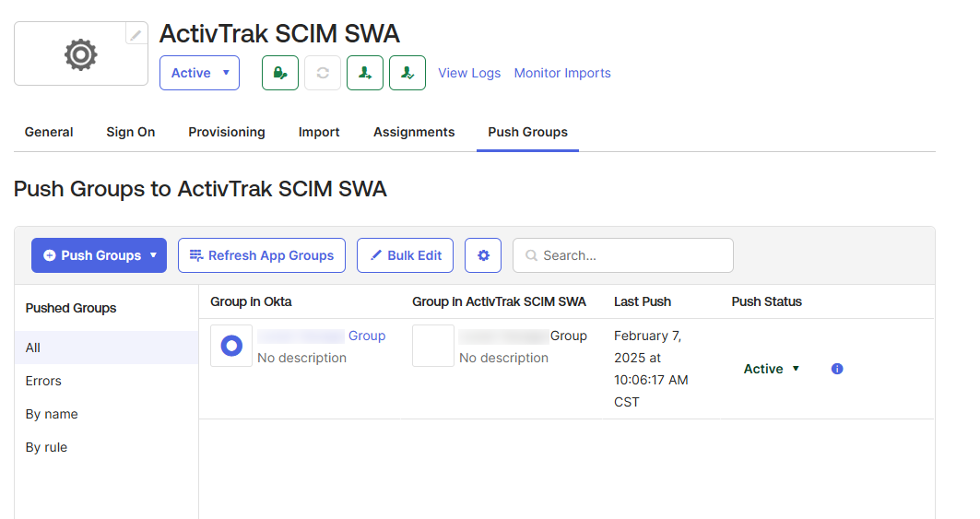Switch to the Provisioning tab
Viewport: 980px width, 519px height.
point(227,132)
